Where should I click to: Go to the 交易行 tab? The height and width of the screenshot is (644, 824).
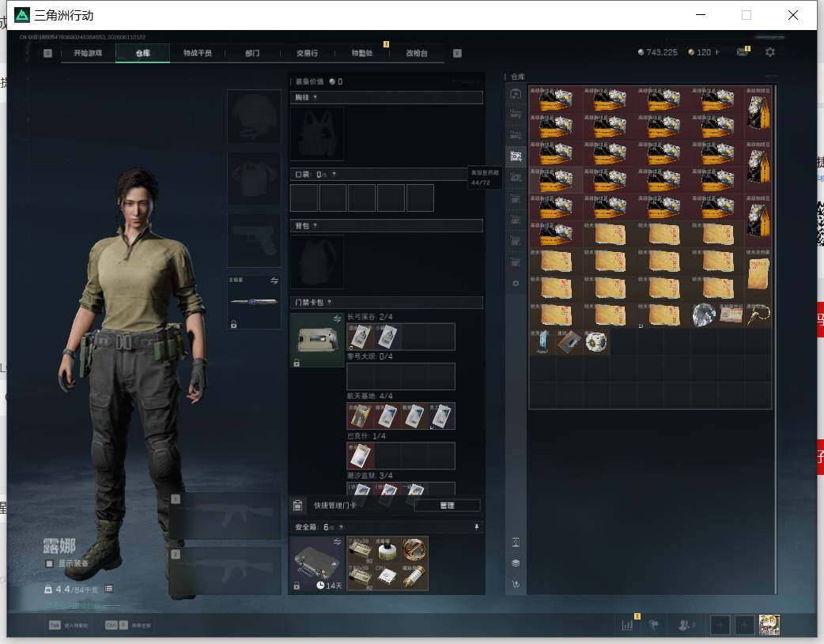pos(307,53)
